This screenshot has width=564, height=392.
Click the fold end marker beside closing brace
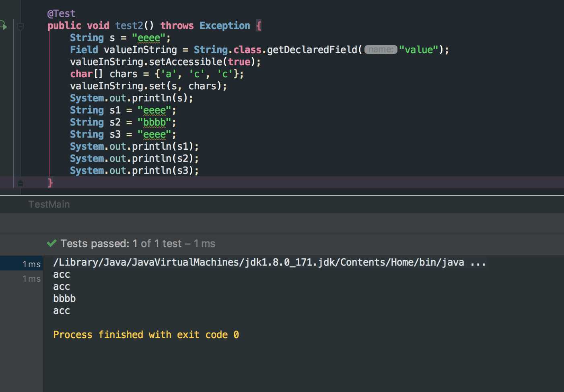21,183
